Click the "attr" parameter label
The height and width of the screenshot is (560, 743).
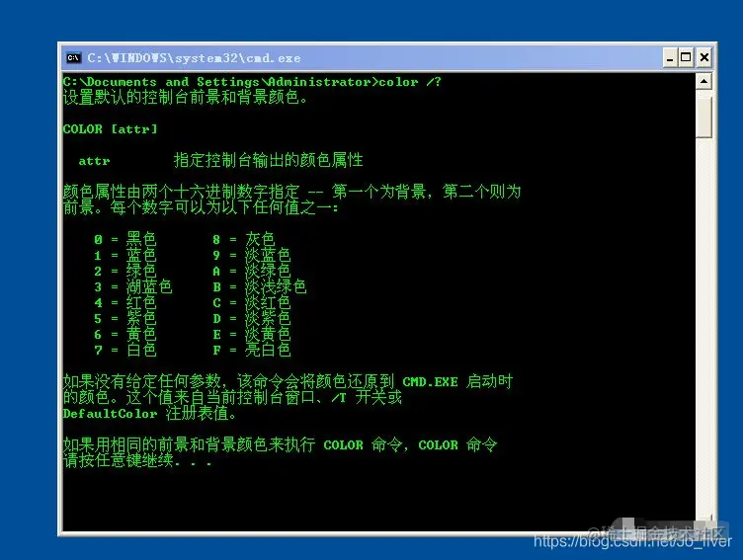coord(94,161)
